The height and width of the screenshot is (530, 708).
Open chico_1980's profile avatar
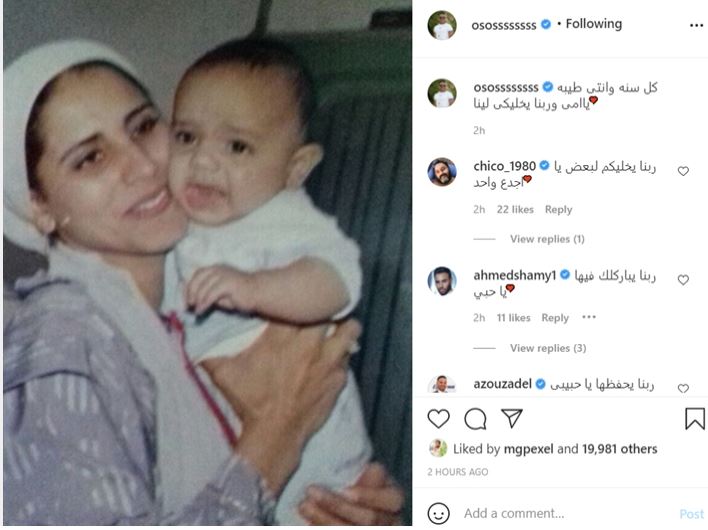point(442,172)
